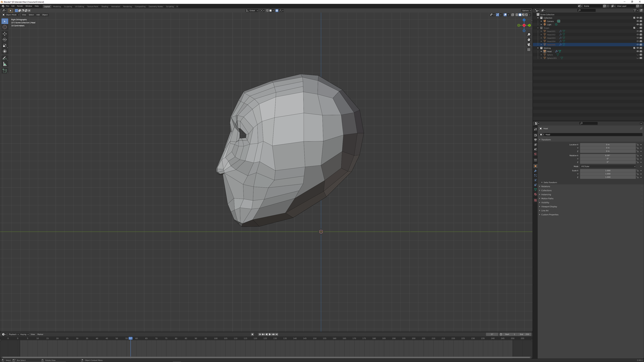Toggle X-ray display in viewport header
Viewport: 644px width, 362px height.
tap(513, 15)
